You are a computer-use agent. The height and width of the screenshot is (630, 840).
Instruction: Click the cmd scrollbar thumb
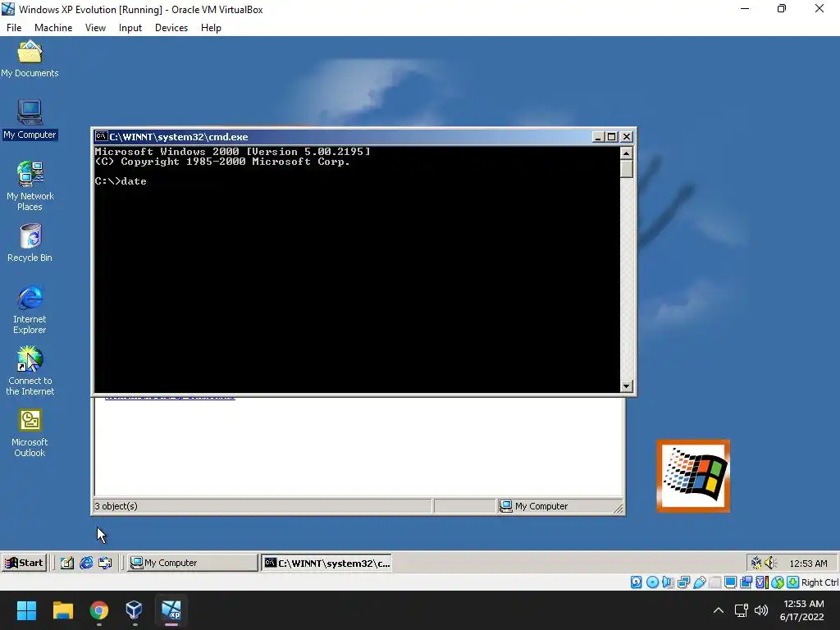pos(626,169)
